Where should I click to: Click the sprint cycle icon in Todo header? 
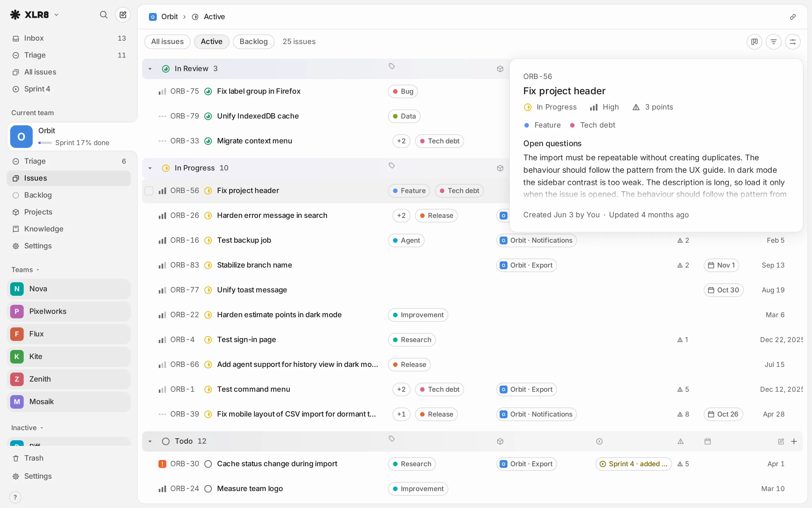(x=599, y=441)
